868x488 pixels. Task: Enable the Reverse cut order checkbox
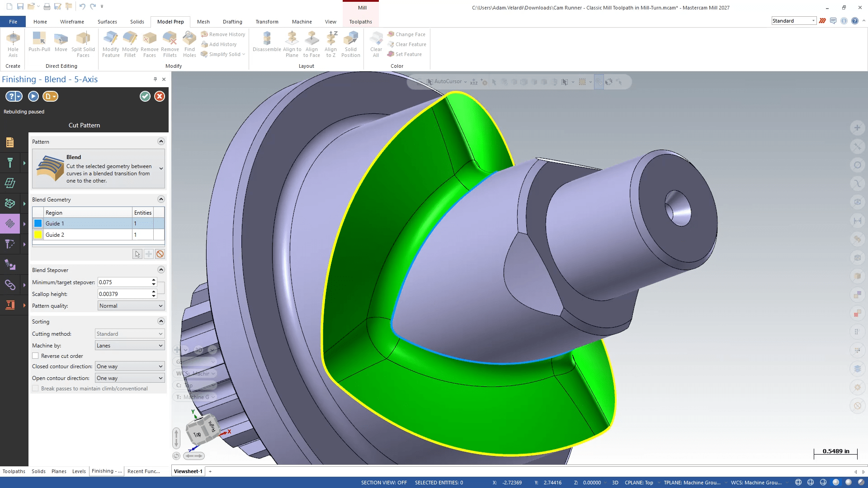(x=35, y=356)
